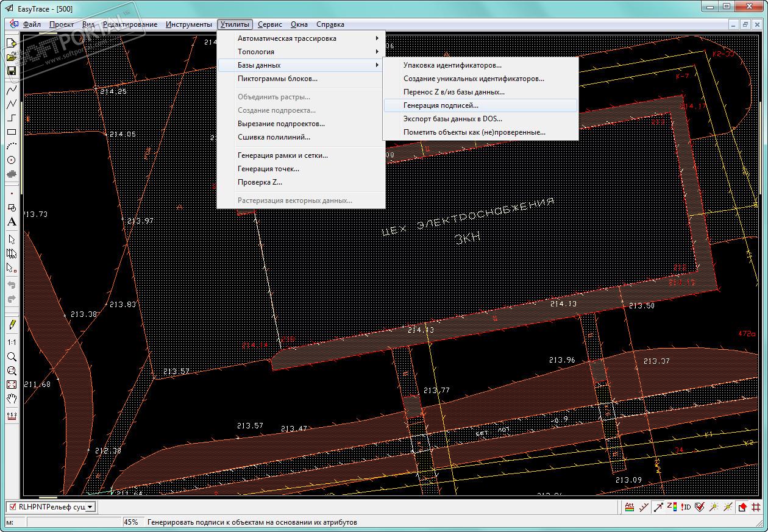The height and width of the screenshot is (532, 768).
Task: Toggle checkbox for RLHPNT layer
Action: point(12,506)
